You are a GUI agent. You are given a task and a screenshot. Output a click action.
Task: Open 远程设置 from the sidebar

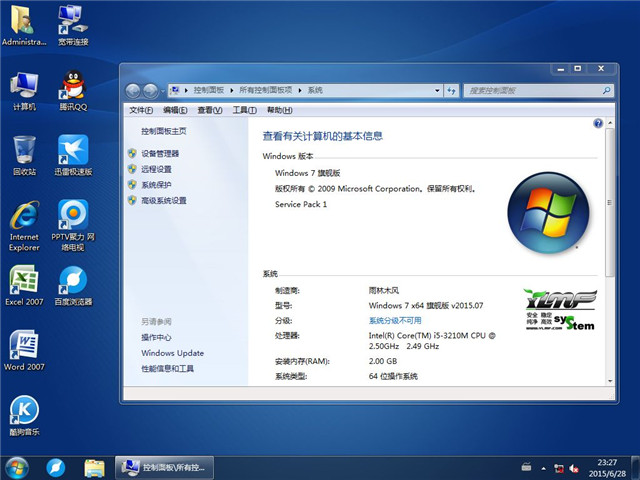[x=156, y=169]
